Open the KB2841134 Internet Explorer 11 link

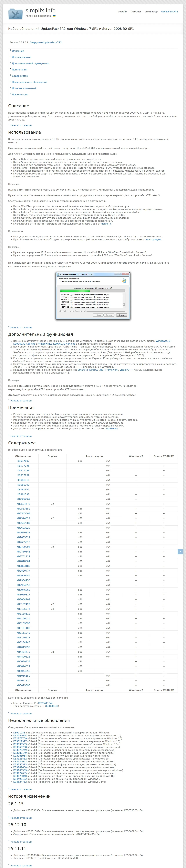[x=45, y=703]
